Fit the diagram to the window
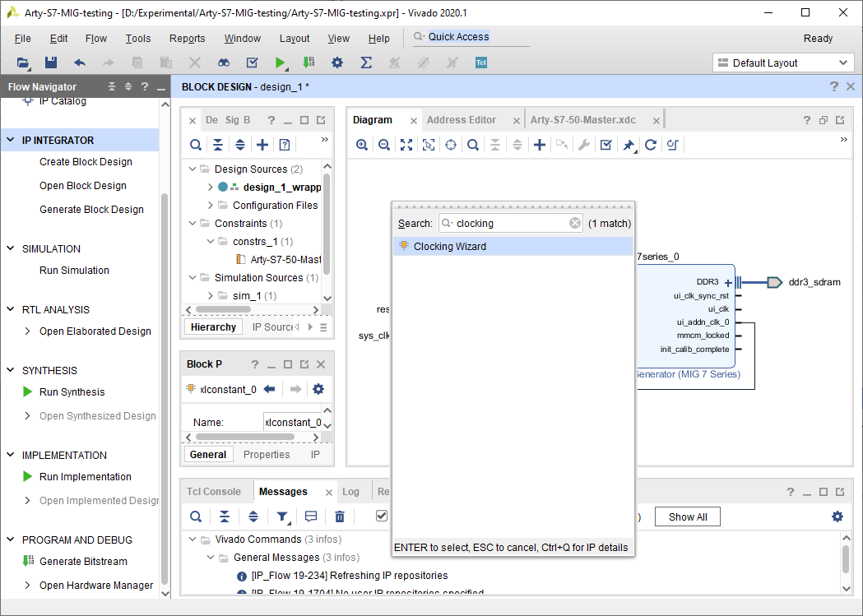The width and height of the screenshot is (863, 616). (x=406, y=145)
